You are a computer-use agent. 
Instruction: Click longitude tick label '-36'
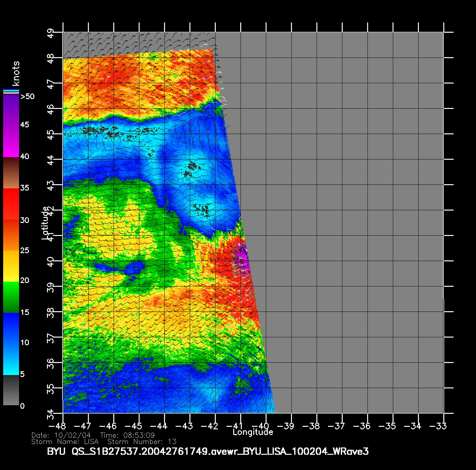point(362,426)
